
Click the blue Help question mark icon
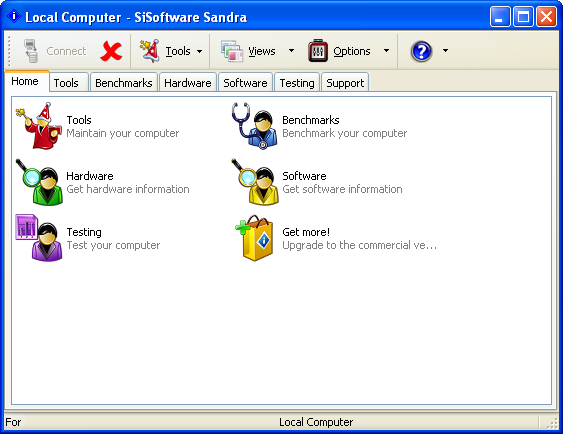click(421, 51)
